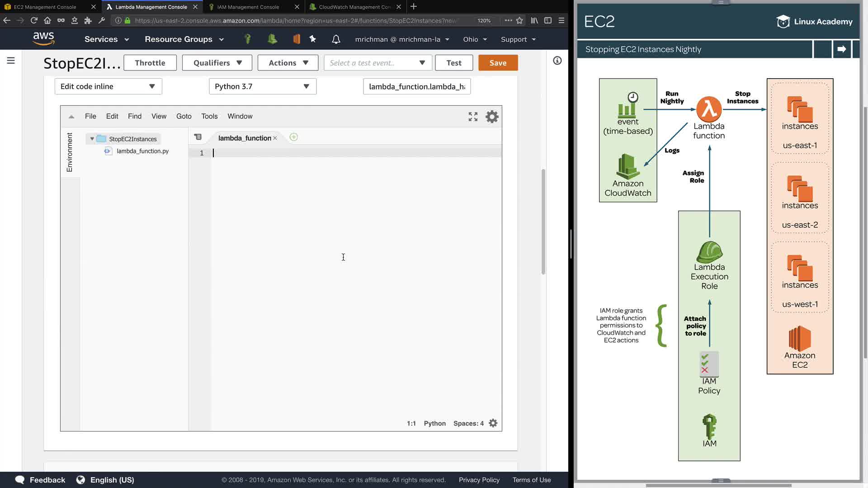This screenshot has height=488, width=868.
Task: Open the Actions dropdown
Action: (x=288, y=63)
